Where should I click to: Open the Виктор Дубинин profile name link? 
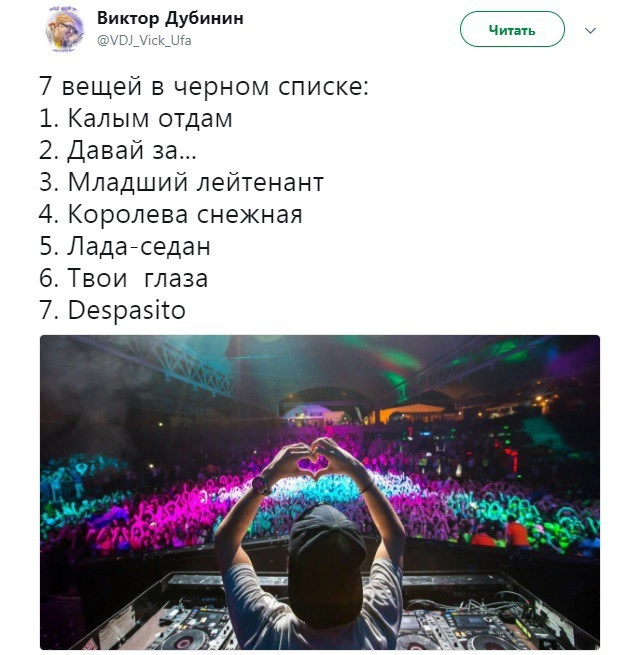pos(170,19)
